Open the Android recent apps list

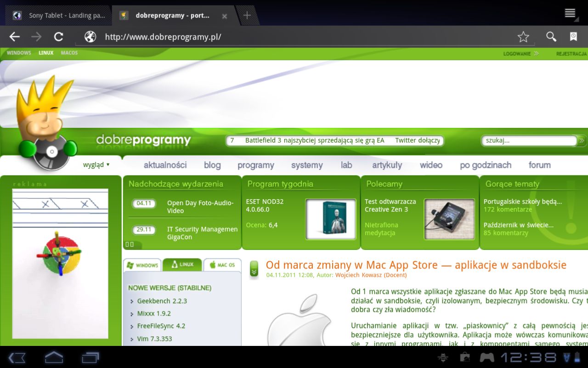[90, 357]
